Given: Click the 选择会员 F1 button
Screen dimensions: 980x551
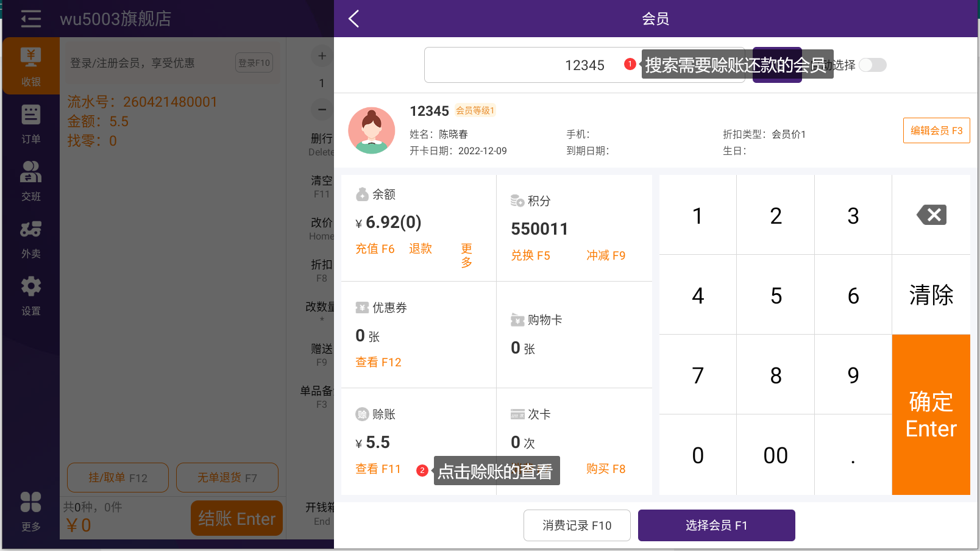Looking at the screenshot, I should (x=716, y=525).
